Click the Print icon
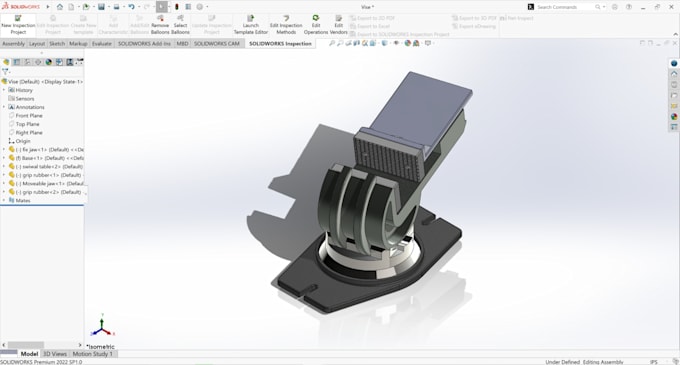The image size is (680, 365). (116, 7)
